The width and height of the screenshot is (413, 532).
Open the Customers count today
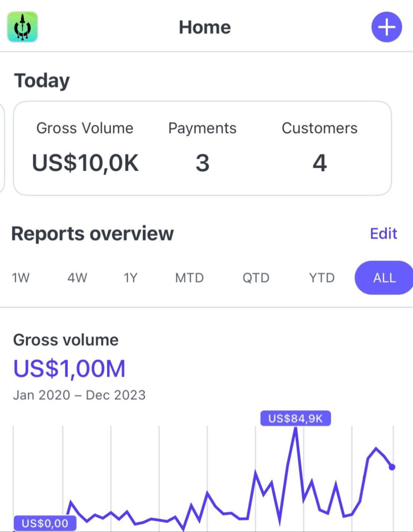pyautogui.click(x=320, y=163)
